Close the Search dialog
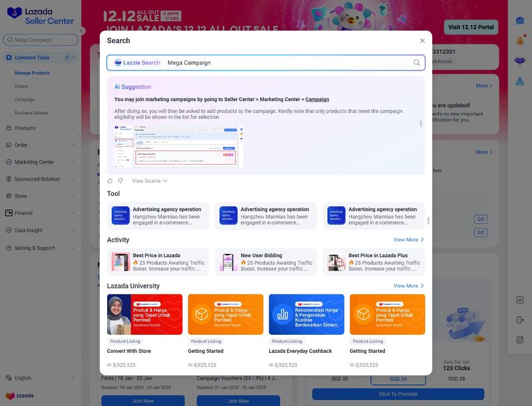Image resolution: width=532 pixels, height=406 pixels. point(422,41)
